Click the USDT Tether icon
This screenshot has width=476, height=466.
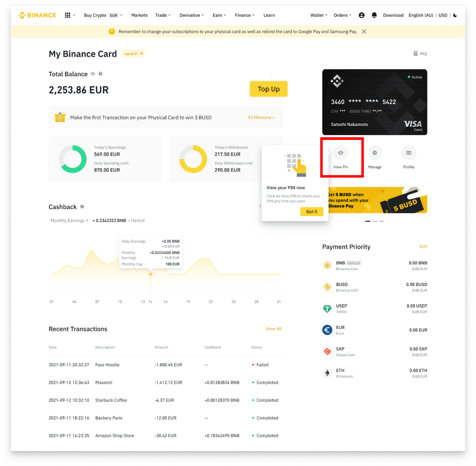327,308
